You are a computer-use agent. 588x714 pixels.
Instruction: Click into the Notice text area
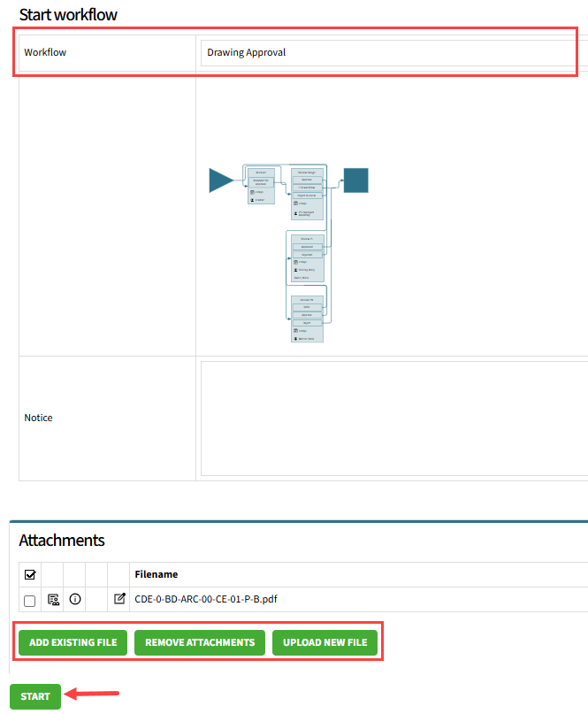pyautogui.click(x=393, y=418)
